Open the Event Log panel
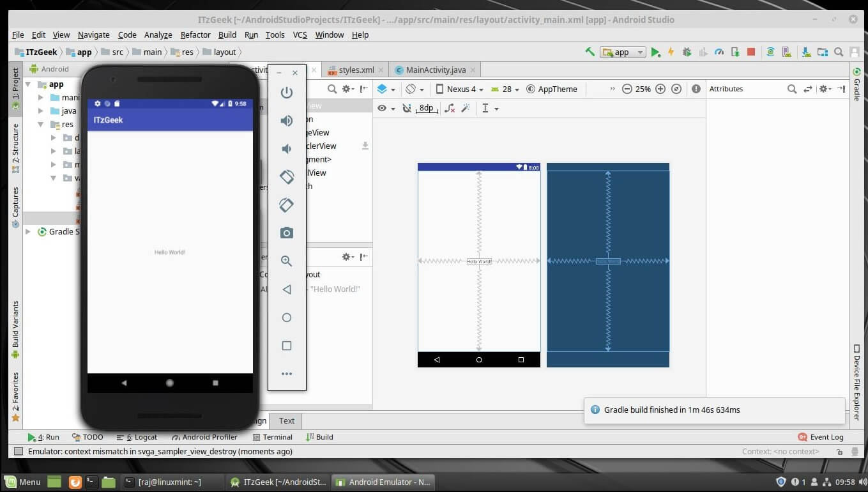The width and height of the screenshot is (868, 492). (821, 437)
